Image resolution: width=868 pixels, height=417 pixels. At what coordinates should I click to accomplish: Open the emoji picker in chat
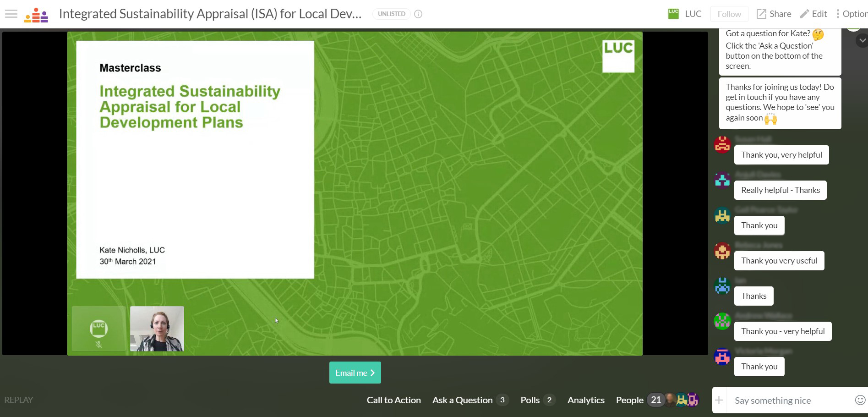(x=860, y=400)
